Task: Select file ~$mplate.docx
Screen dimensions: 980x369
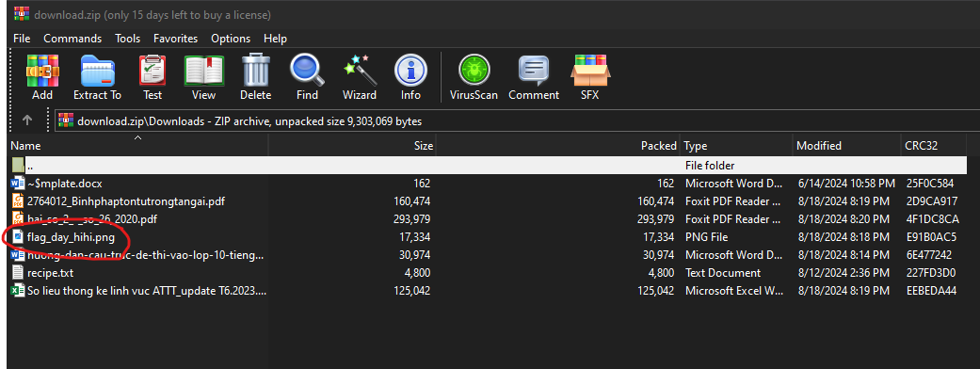Action: pyautogui.click(x=64, y=184)
